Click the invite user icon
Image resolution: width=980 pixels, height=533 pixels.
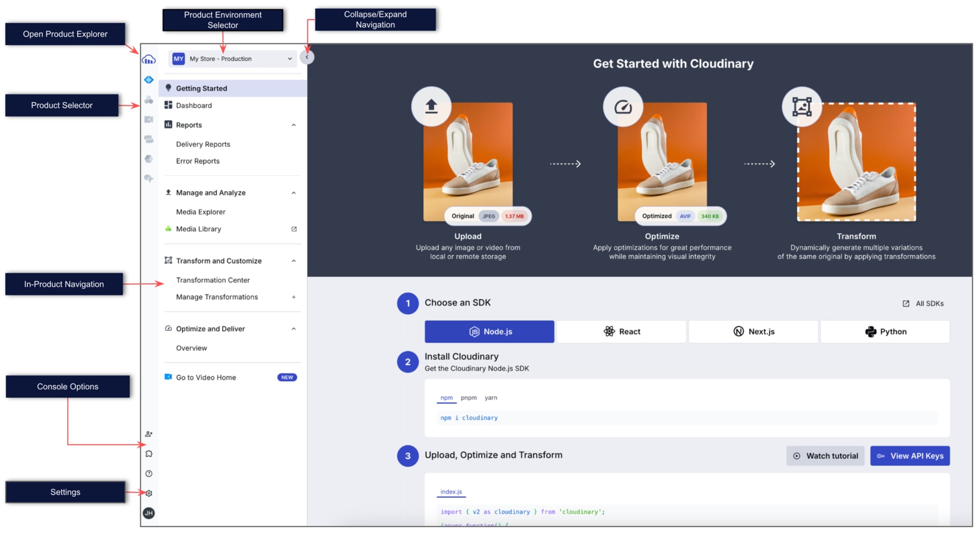149,434
